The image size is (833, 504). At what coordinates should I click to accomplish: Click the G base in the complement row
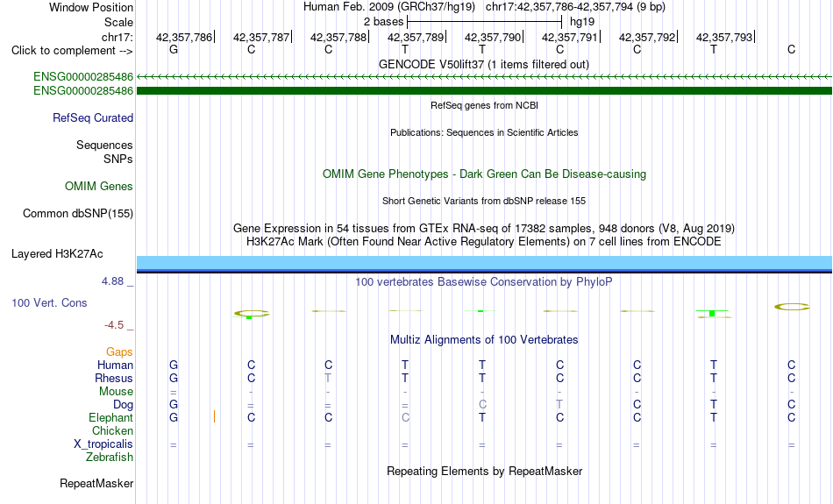click(x=174, y=49)
